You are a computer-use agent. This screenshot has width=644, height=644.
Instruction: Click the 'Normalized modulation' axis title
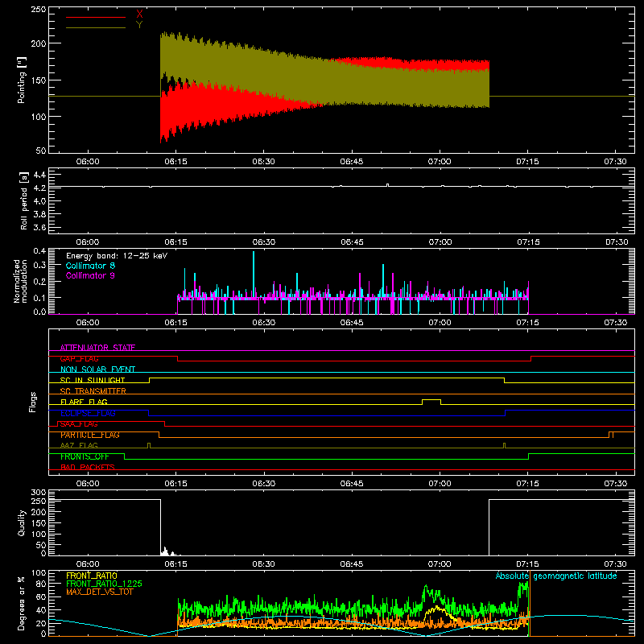pos(21,281)
